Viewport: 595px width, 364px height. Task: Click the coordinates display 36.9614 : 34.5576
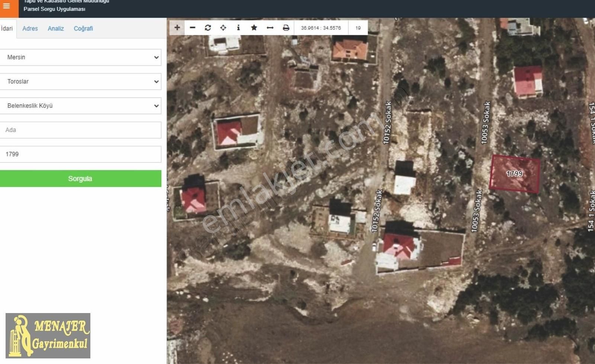(321, 28)
